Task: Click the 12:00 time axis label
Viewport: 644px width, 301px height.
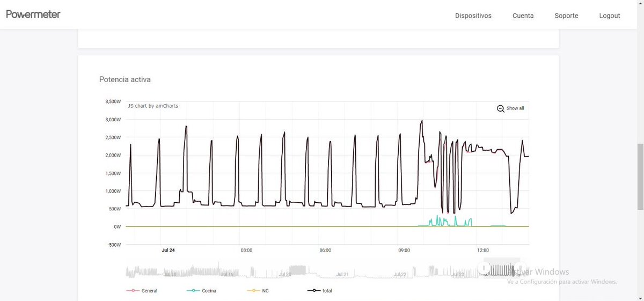Action: [483, 250]
